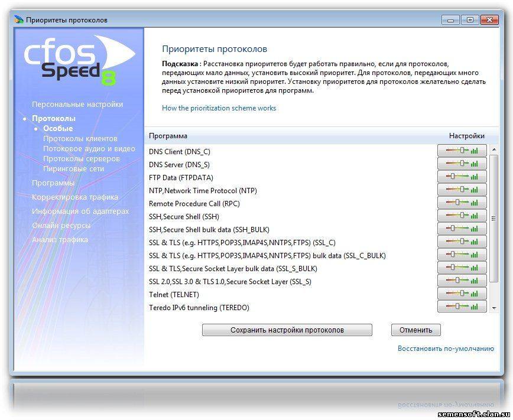Open the priority setting for DNS Server
This screenshot has height=420, width=513.
point(462,164)
